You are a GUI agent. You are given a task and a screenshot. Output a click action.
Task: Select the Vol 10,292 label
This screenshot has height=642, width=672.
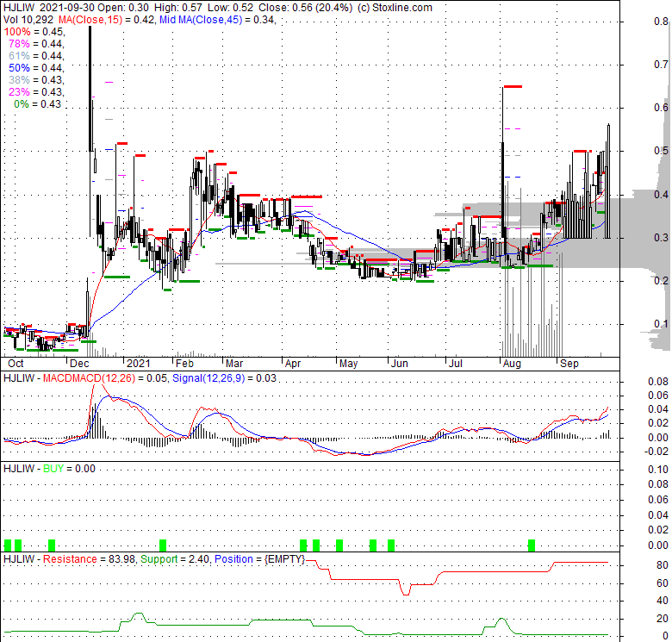tap(28, 20)
